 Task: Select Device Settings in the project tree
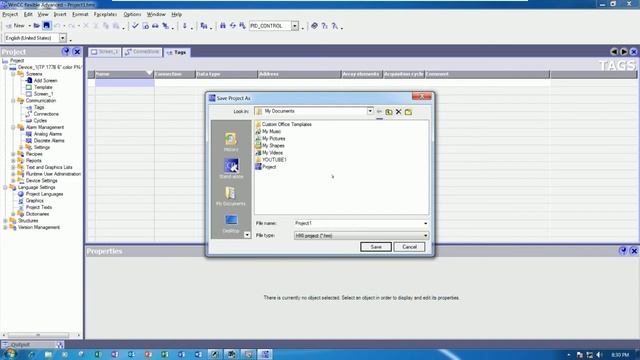point(37,180)
